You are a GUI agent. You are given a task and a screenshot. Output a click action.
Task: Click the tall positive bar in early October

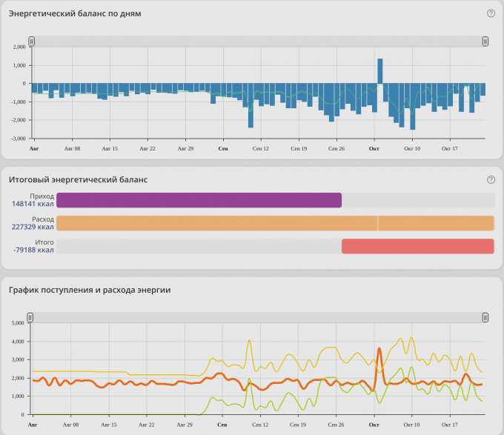tap(379, 71)
